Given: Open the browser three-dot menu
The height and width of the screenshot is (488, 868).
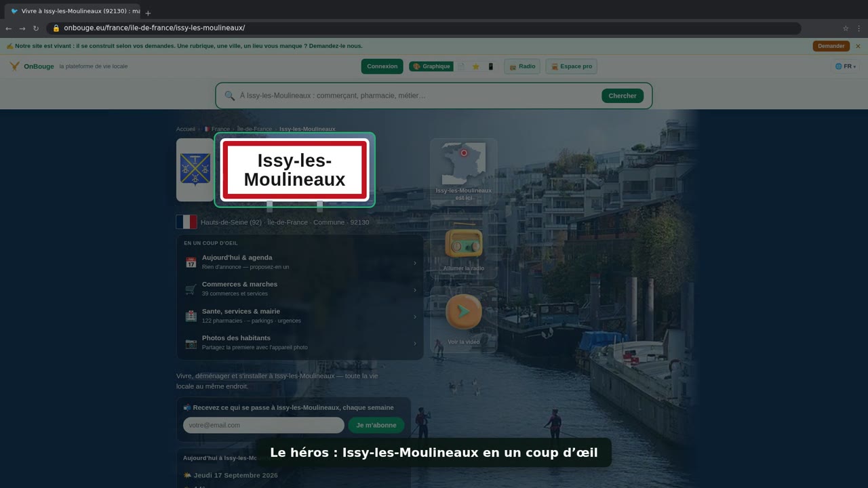Looking at the screenshot, I should (x=859, y=28).
